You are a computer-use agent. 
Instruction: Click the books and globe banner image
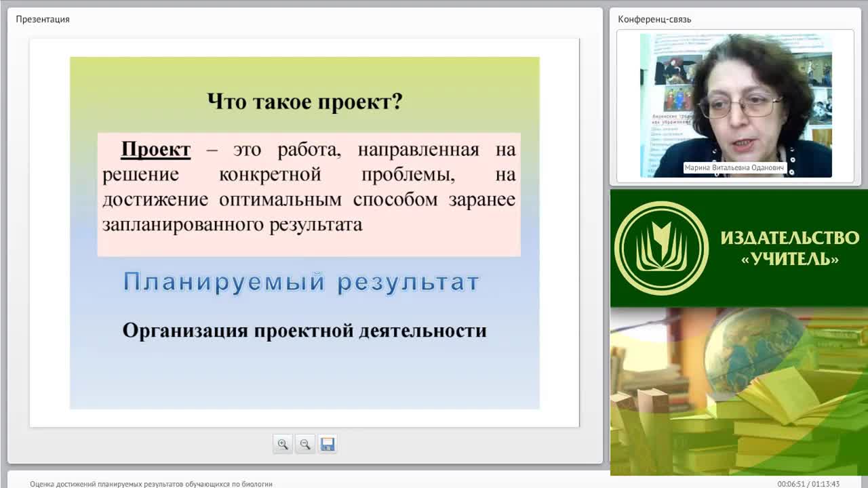click(739, 391)
